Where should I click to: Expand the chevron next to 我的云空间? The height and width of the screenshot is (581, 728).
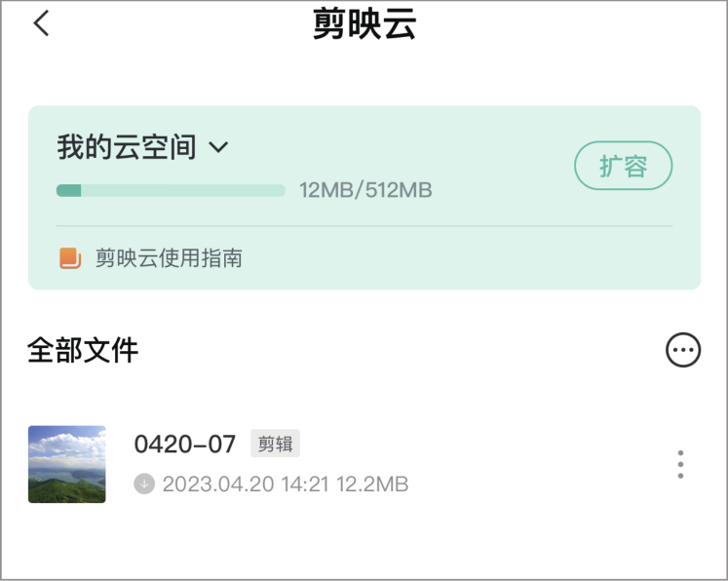(x=219, y=148)
